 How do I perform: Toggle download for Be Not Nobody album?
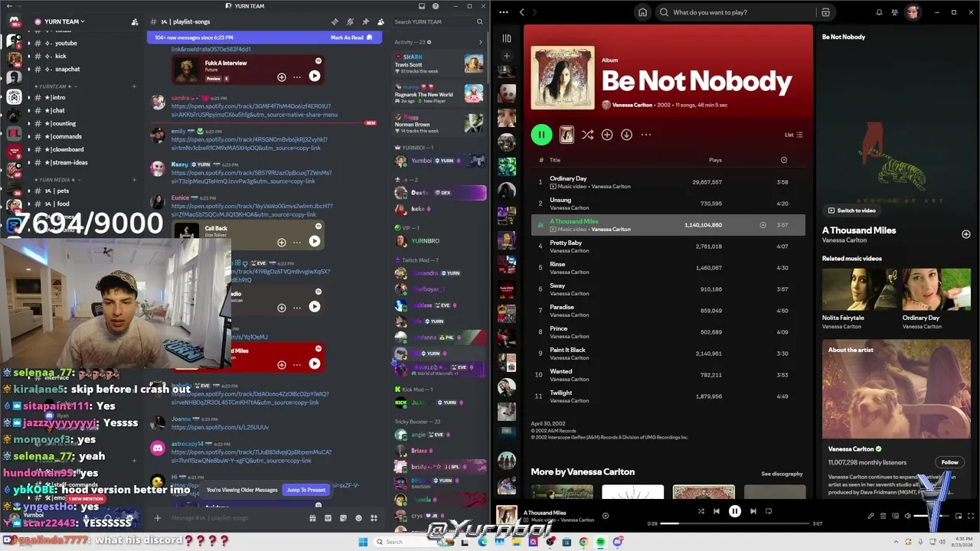coord(626,135)
